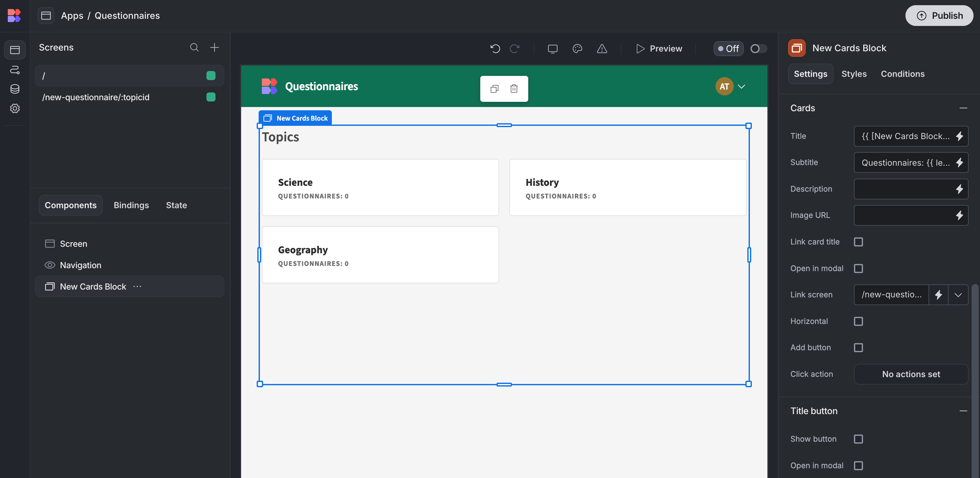
Task: Click the Budibase logo icon
Action: click(14, 16)
